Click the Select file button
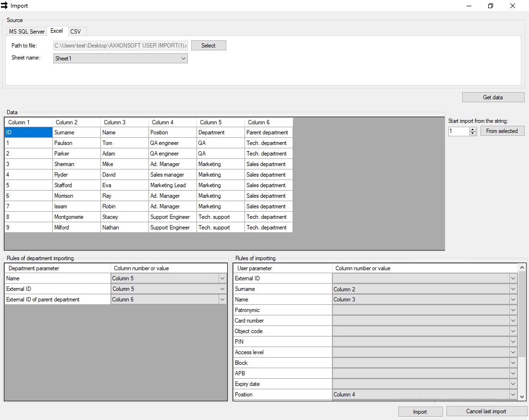This screenshot has width=529, height=420. click(x=209, y=46)
